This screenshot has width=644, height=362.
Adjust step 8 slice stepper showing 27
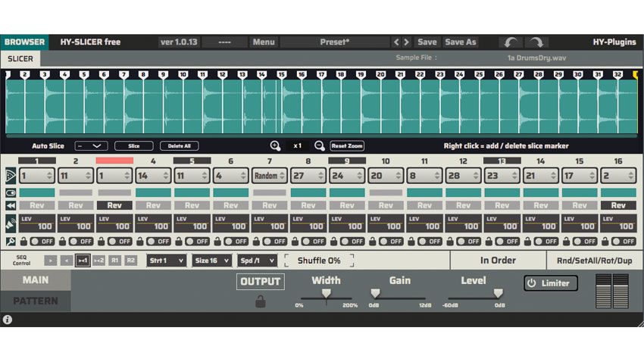pos(308,176)
